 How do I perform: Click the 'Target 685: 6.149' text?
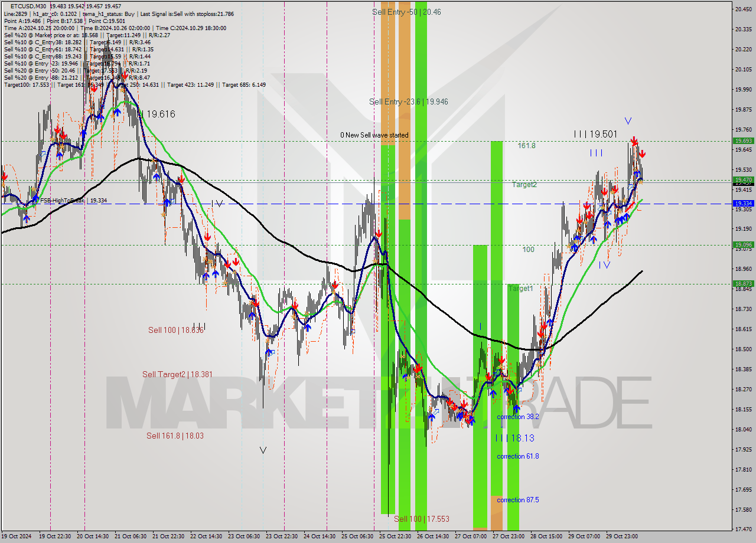pyautogui.click(x=243, y=84)
